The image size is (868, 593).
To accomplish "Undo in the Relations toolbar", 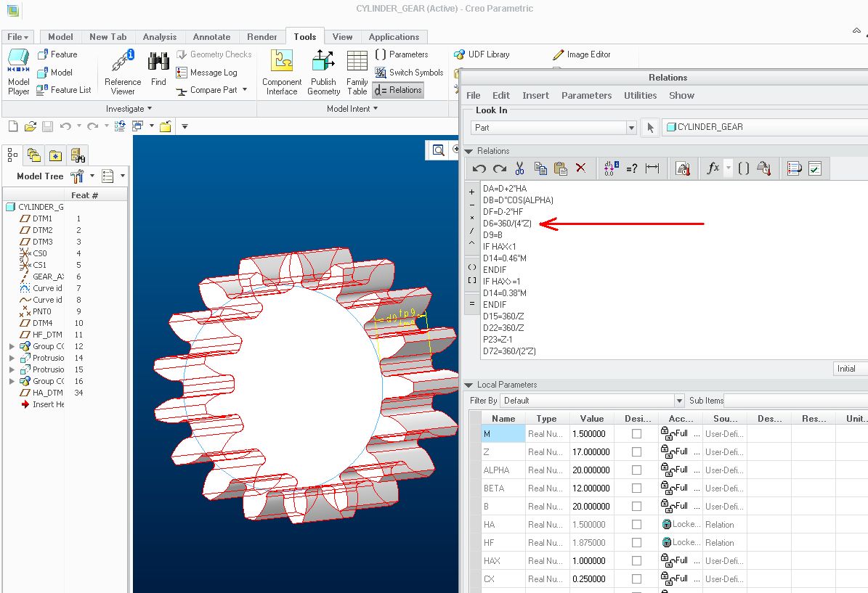I will [479, 168].
